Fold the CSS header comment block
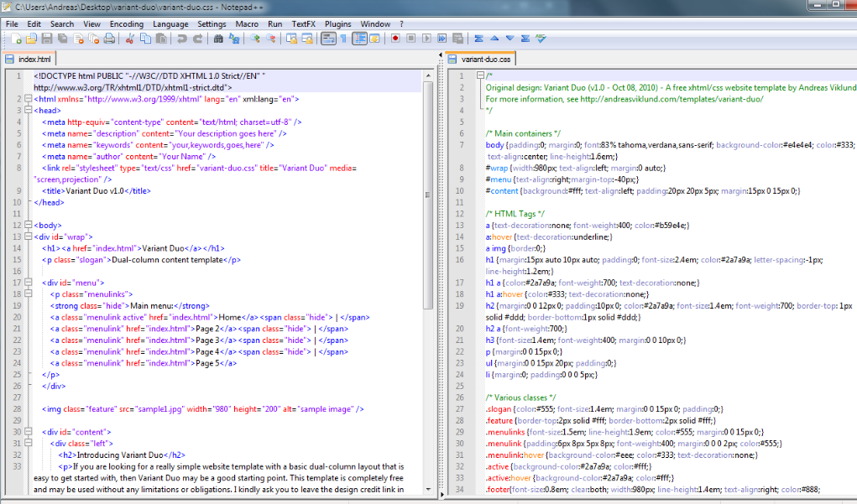 click(x=479, y=75)
